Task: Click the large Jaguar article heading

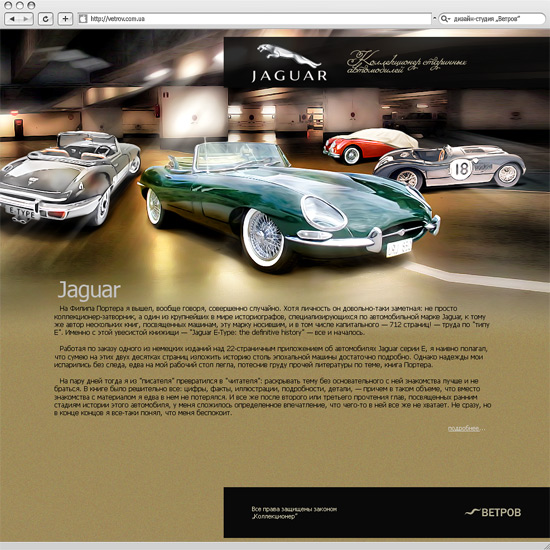Action: 89,290
